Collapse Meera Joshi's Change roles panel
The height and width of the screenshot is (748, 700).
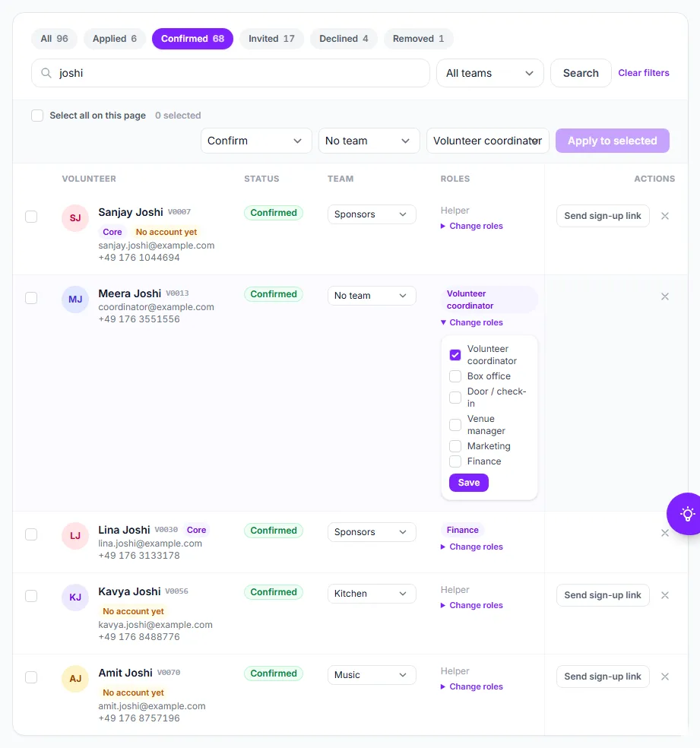tap(471, 322)
